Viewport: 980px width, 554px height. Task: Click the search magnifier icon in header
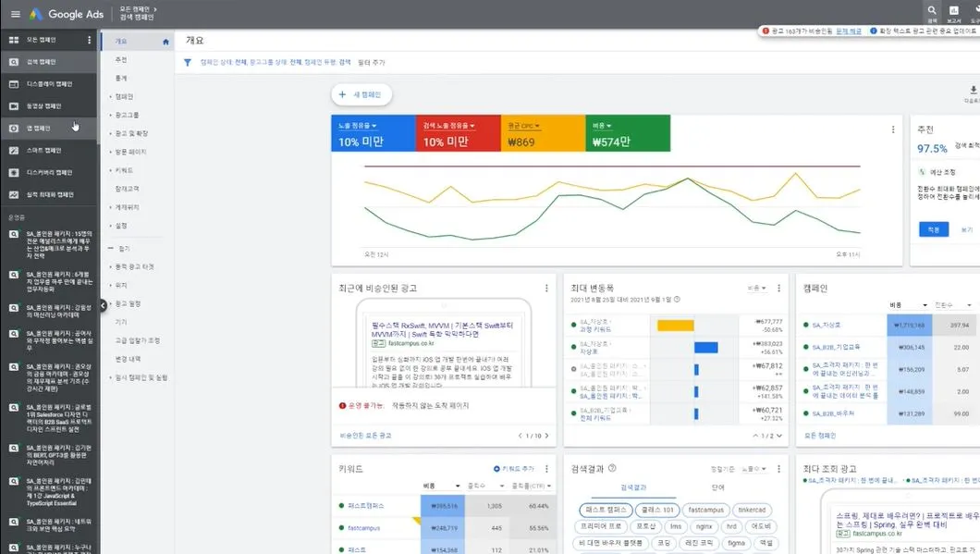[x=932, y=12]
